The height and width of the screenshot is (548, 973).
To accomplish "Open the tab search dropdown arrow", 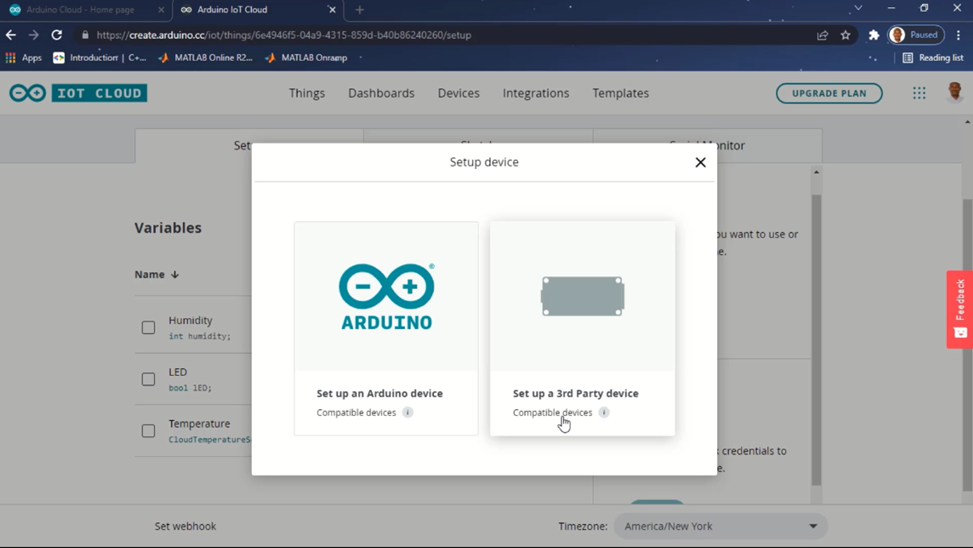I will point(858,8).
